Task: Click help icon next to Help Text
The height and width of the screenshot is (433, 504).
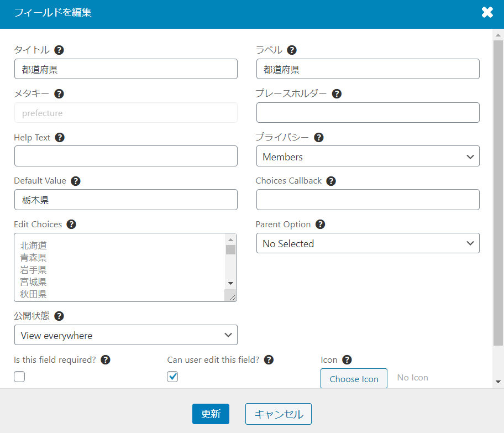Action: tap(60, 138)
